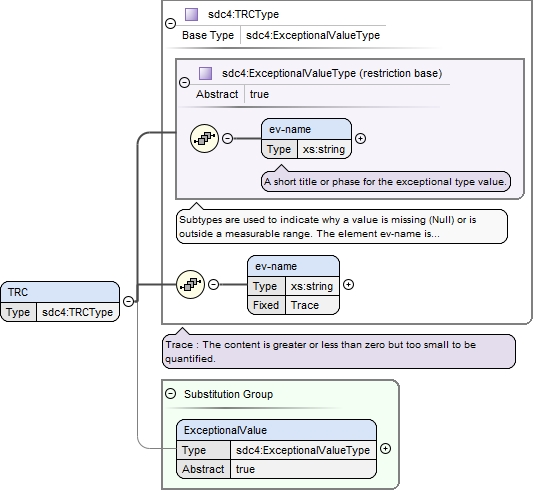Select the TRC element header
This screenshot has width=534, height=491.
pyautogui.click(x=60, y=292)
